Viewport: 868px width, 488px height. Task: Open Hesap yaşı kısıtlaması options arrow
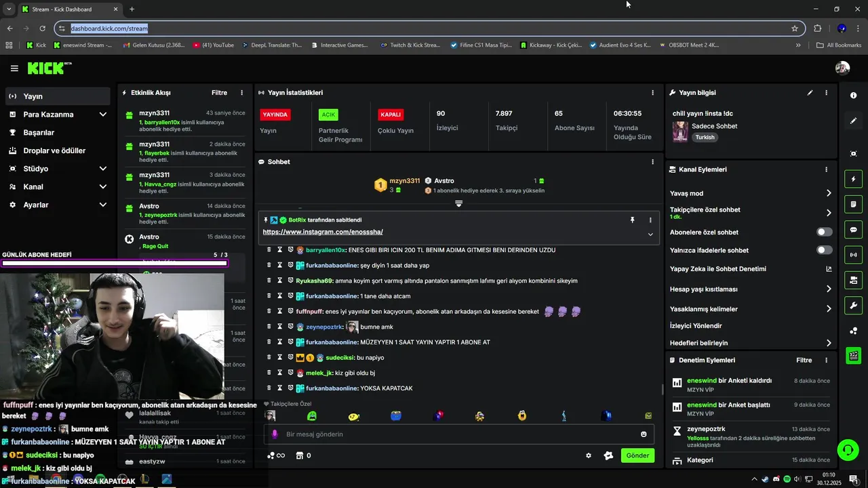click(829, 289)
